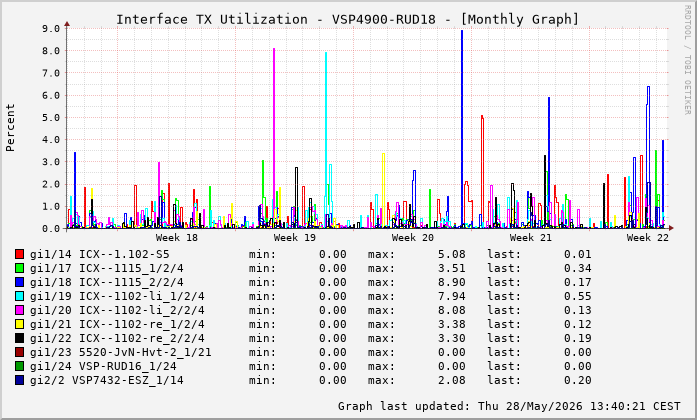This screenshot has height=420, width=697.
Task: Click the Week 21 x-axis label
Action: (x=530, y=237)
